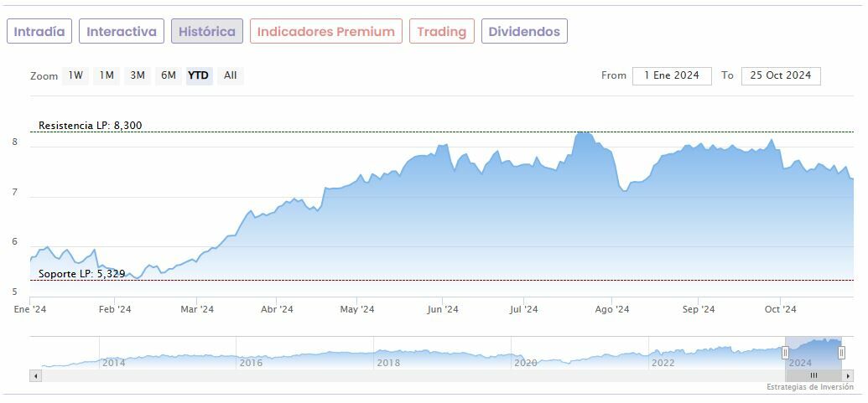Screen dimensions: 868x403
Task: Click the right range handle in navigator
Action: (x=841, y=353)
